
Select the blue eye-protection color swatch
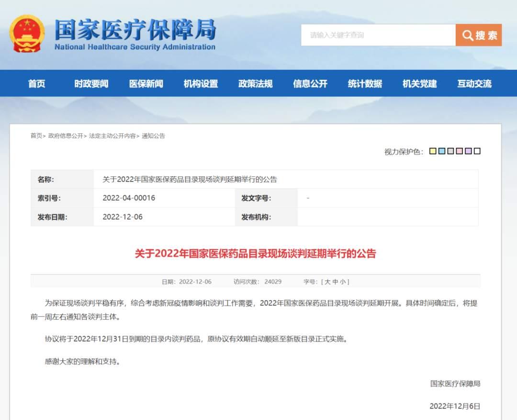click(442, 151)
